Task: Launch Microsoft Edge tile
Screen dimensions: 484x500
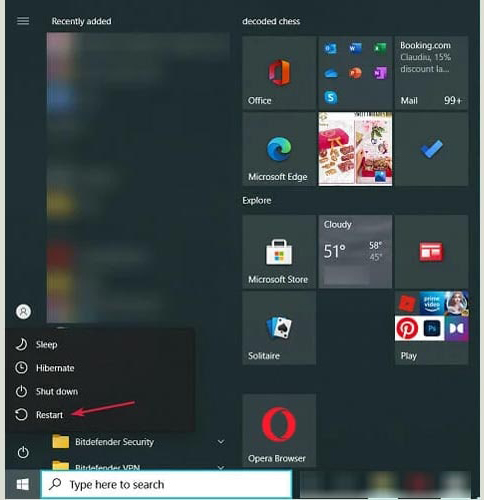Action: click(279, 149)
